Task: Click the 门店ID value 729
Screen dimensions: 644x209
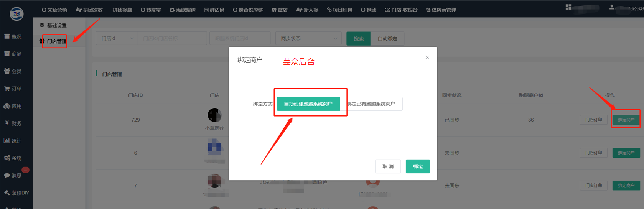Action: 135,120
